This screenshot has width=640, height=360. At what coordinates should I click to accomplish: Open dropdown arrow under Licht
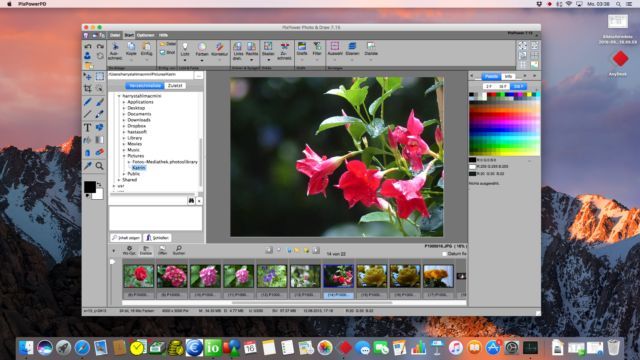point(185,60)
